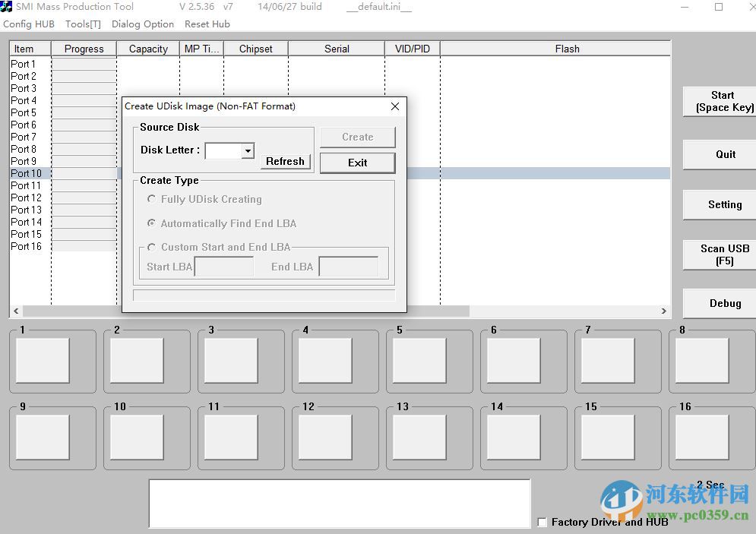Screen dimensions: 756x534
Task: Click port slot box 6
Action: click(514, 361)
